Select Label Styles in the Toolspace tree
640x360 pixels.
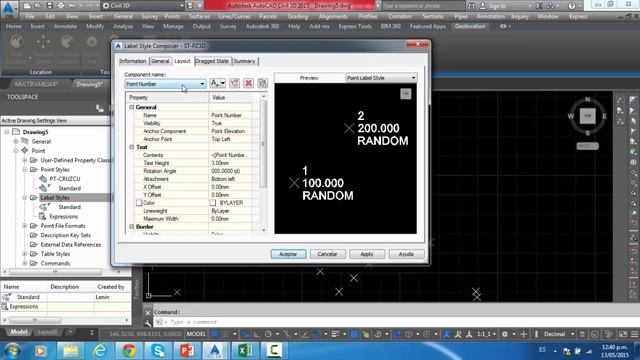pyautogui.click(x=55, y=198)
